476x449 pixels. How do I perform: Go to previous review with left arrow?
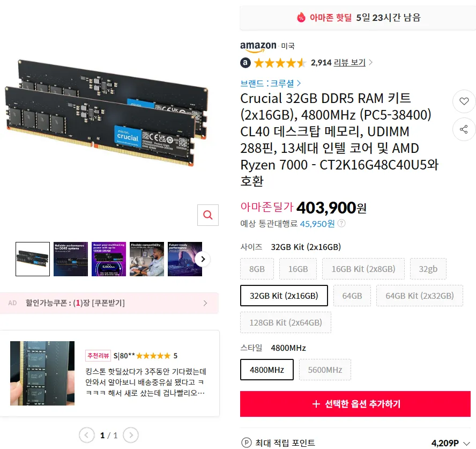pos(87,435)
